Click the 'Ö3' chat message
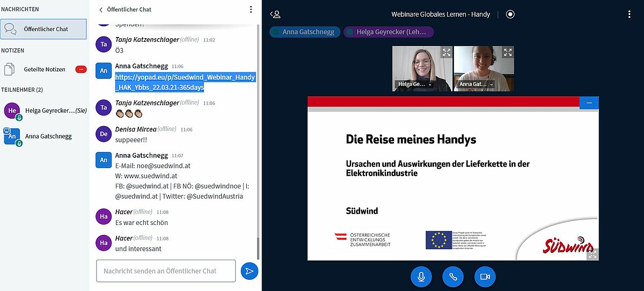 coord(120,50)
